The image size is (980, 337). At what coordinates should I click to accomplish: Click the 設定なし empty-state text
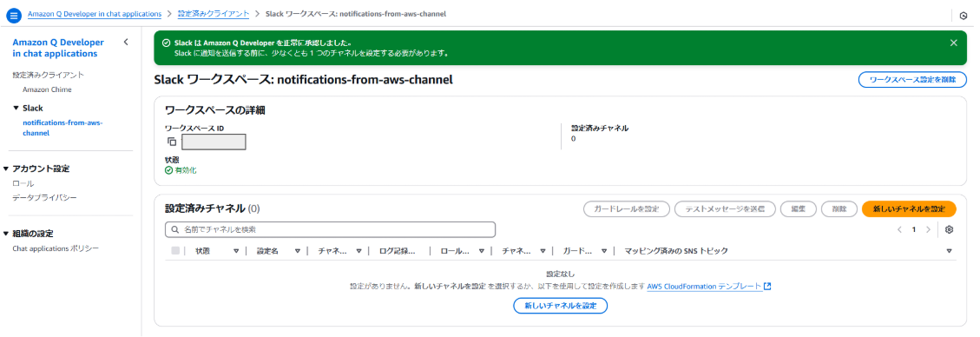[x=561, y=274]
